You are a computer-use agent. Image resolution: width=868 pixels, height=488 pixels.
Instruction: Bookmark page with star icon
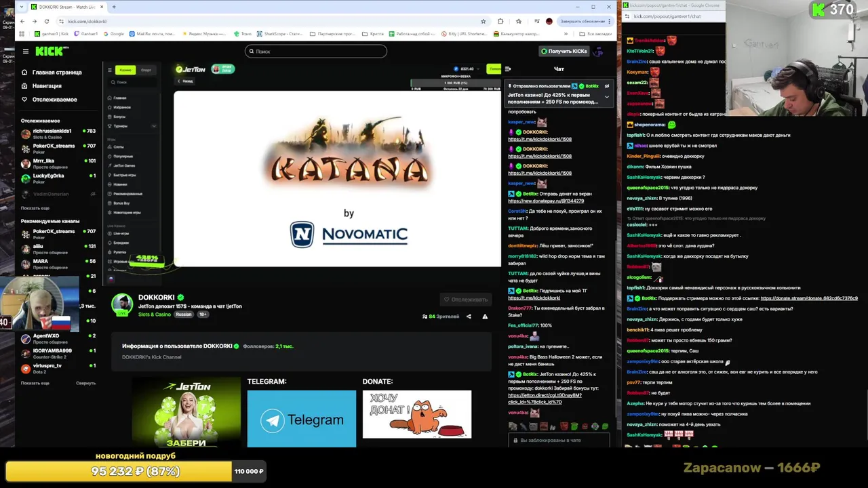(x=483, y=21)
